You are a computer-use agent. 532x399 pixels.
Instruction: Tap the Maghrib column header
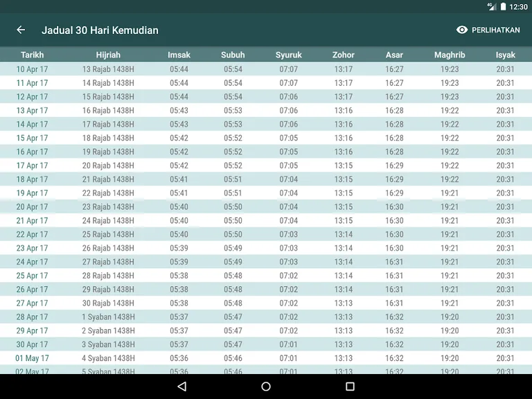450,55
